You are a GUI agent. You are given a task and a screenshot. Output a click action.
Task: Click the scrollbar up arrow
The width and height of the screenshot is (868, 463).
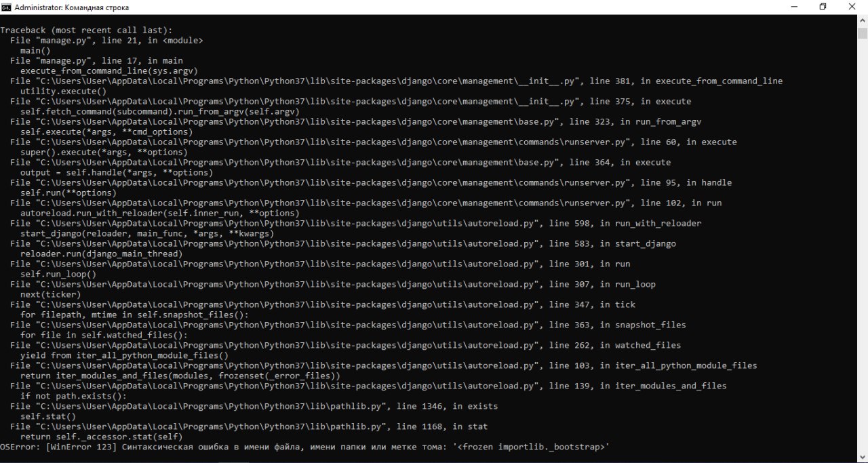[862, 21]
